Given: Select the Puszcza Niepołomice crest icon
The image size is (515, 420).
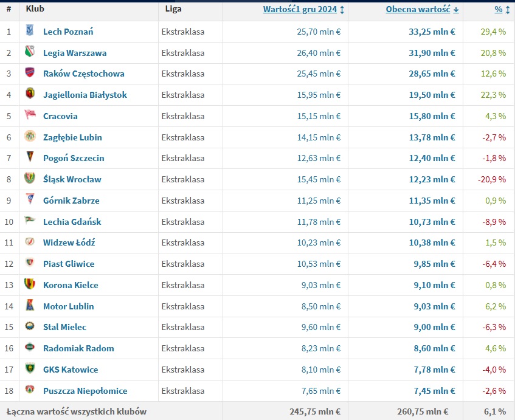Looking at the screenshot, I should pyautogui.click(x=30, y=390).
